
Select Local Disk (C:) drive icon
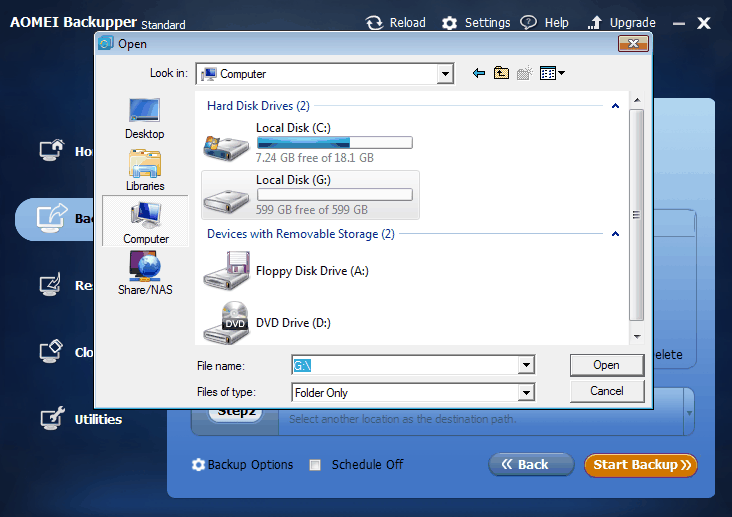226,147
